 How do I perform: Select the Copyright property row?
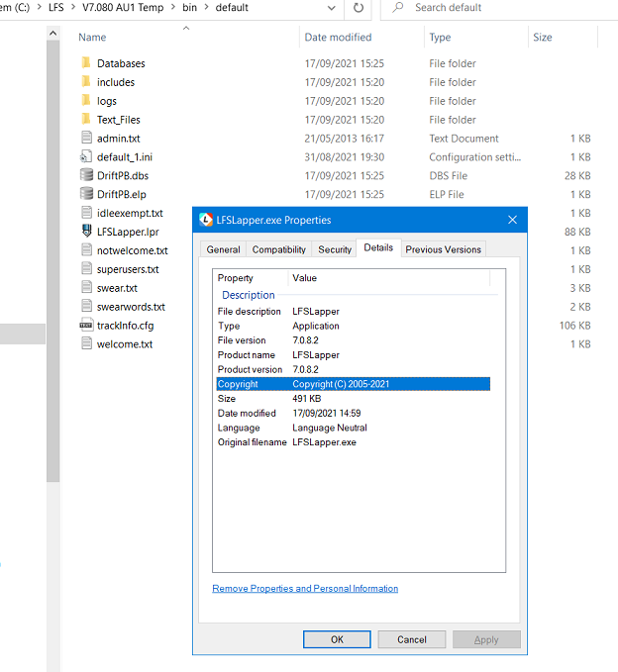click(353, 384)
